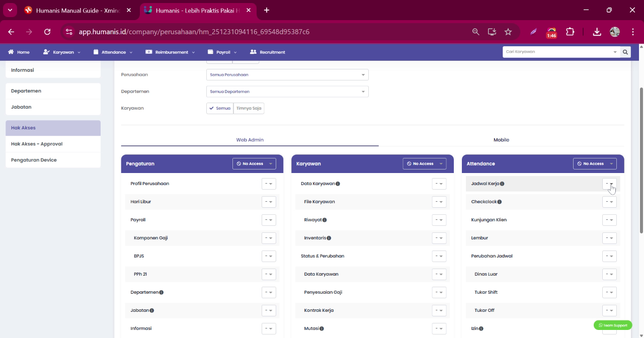Screen dimensions: 644x338
Task: Click the page vertical scrollbar
Action: point(641,161)
